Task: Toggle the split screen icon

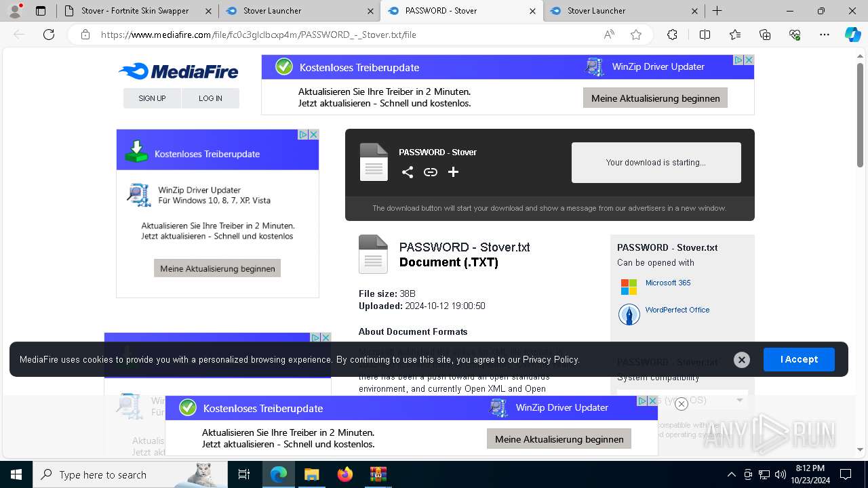Action: coord(705,35)
